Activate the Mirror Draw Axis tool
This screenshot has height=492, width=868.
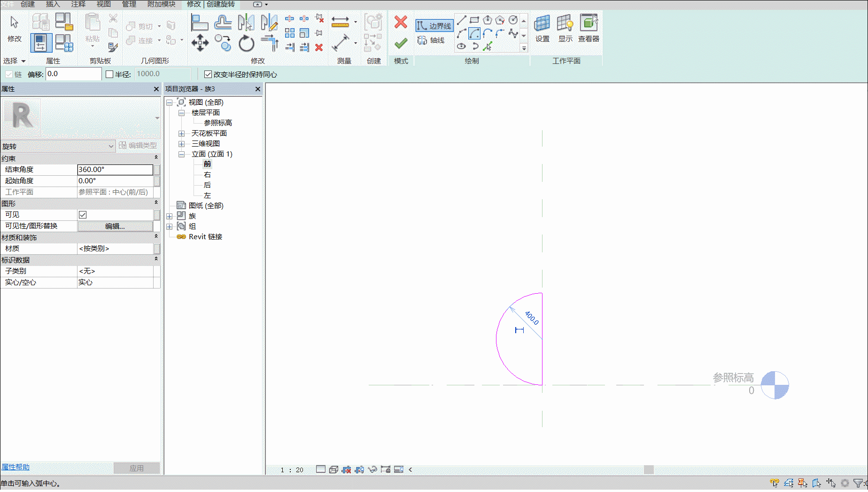click(269, 22)
